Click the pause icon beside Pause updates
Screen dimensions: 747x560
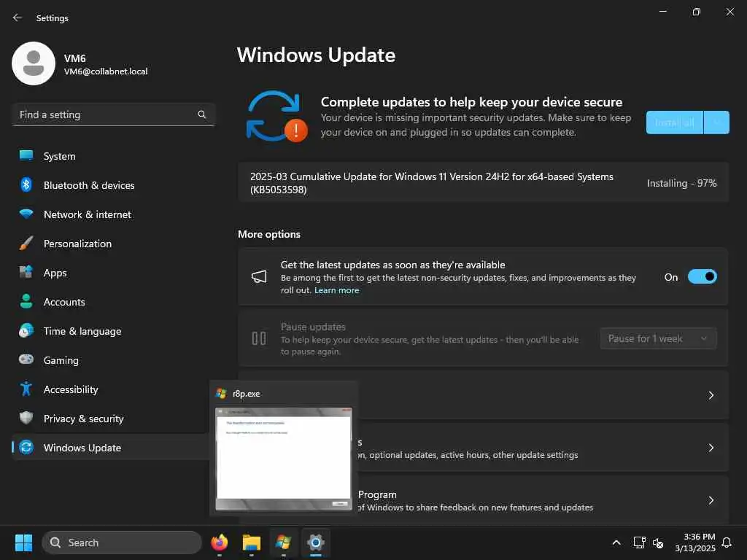point(259,338)
